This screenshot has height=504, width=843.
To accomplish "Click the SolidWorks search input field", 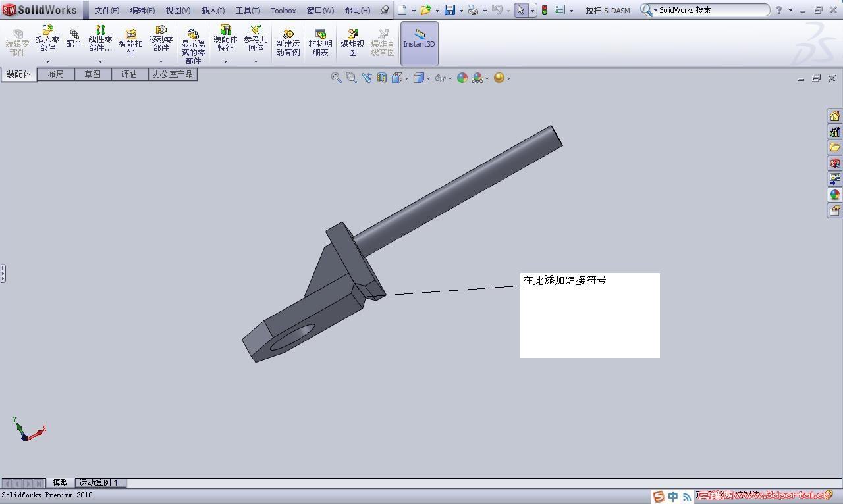I will click(713, 10).
